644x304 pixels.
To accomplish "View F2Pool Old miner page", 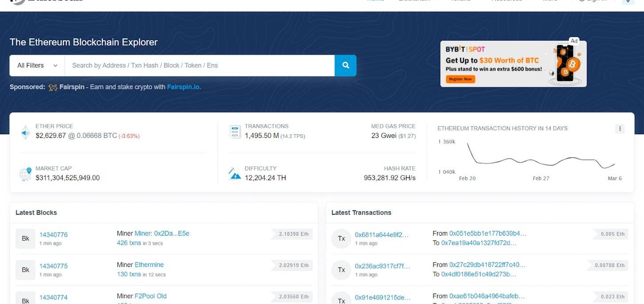I will [150, 296].
